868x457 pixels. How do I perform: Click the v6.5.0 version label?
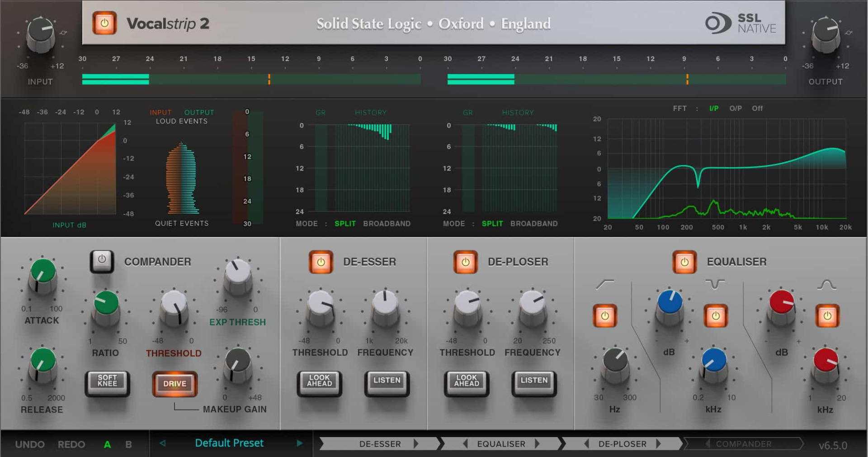click(833, 445)
